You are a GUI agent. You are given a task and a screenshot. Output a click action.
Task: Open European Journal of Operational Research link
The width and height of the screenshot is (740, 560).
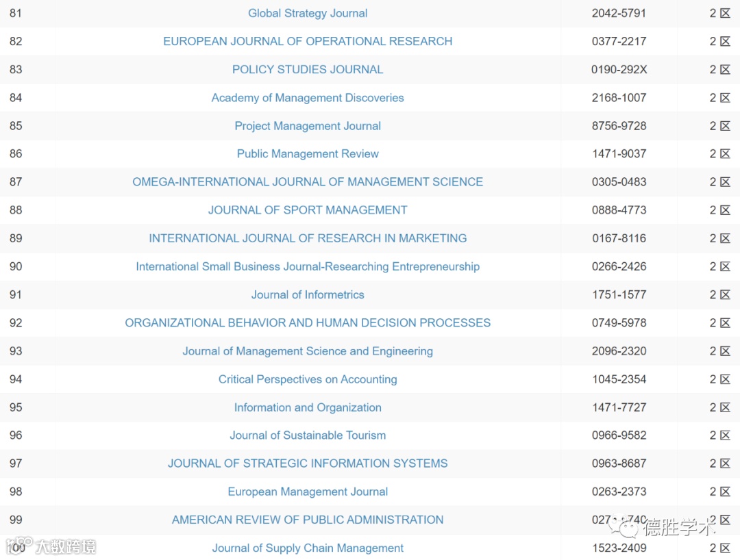click(308, 42)
